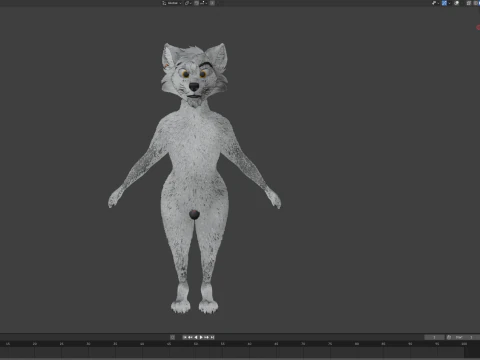Toggle the viewport gizmos icon

click(x=434, y=3)
